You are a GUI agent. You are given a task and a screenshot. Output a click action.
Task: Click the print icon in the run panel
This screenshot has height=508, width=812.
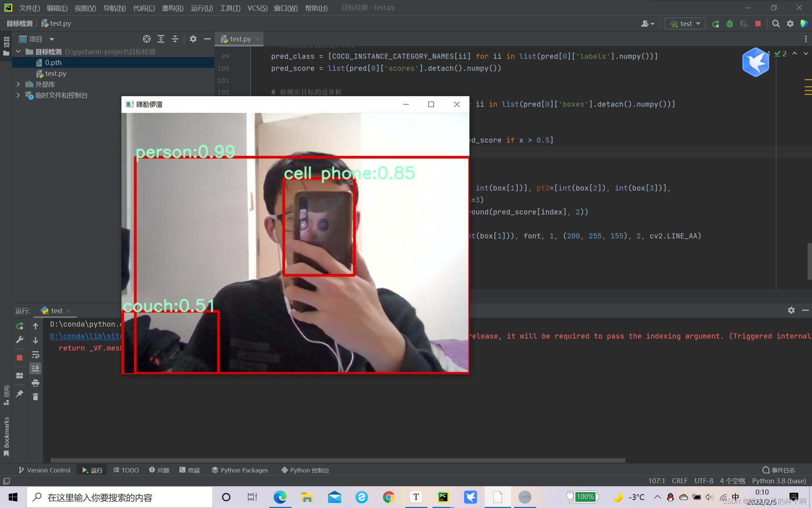point(36,383)
